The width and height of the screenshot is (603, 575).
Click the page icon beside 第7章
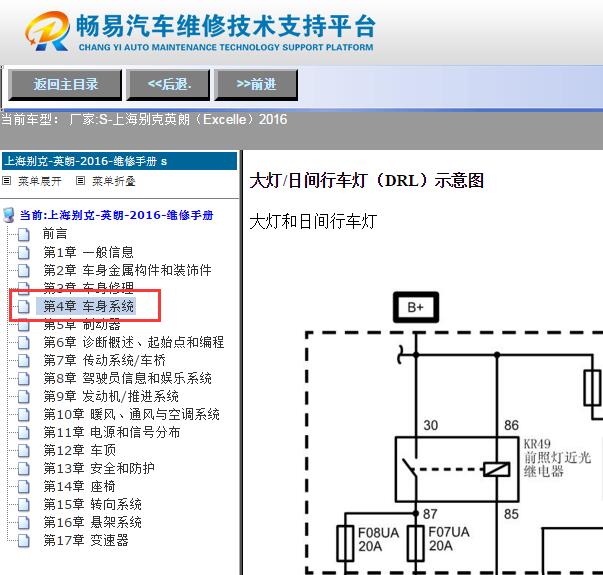[23, 360]
